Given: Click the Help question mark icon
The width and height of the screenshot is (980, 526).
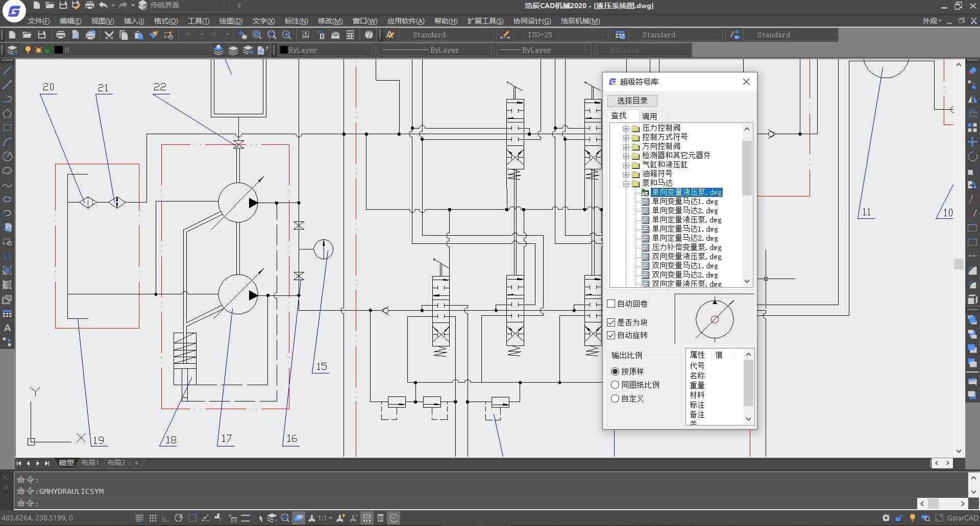Looking at the screenshot, I should 369,35.
